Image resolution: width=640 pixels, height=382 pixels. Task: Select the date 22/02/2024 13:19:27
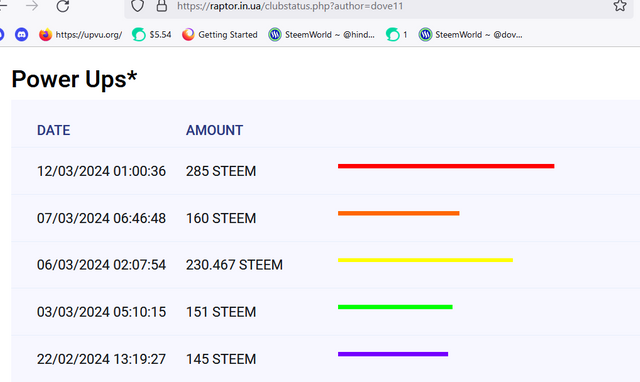[x=101, y=359]
